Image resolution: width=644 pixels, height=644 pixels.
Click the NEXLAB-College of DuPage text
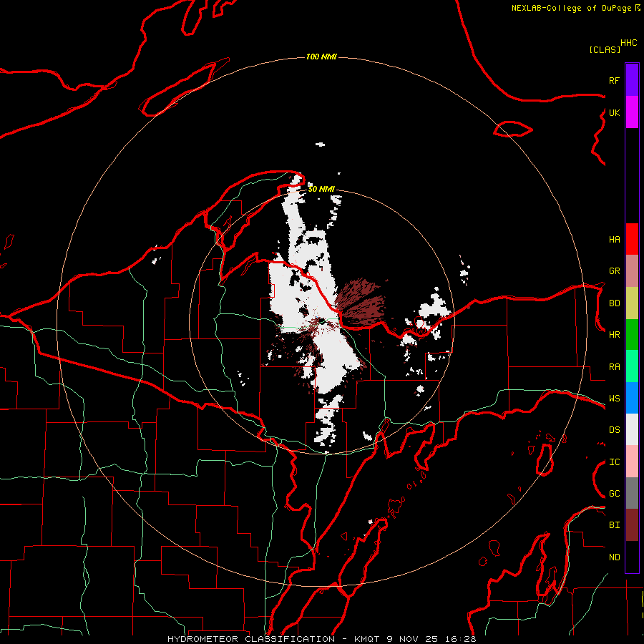coord(571,8)
